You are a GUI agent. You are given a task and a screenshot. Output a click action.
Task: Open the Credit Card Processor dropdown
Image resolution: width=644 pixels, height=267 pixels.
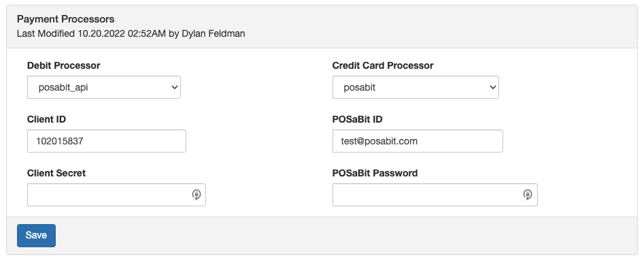(416, 87)
